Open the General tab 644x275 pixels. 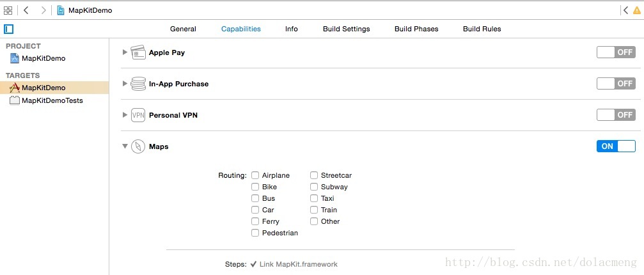183,29
